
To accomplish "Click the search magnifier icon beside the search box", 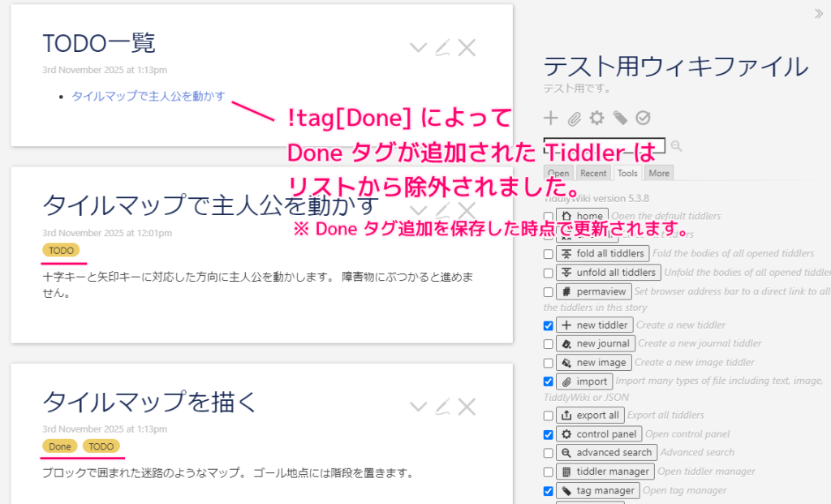I will (676, 145).
